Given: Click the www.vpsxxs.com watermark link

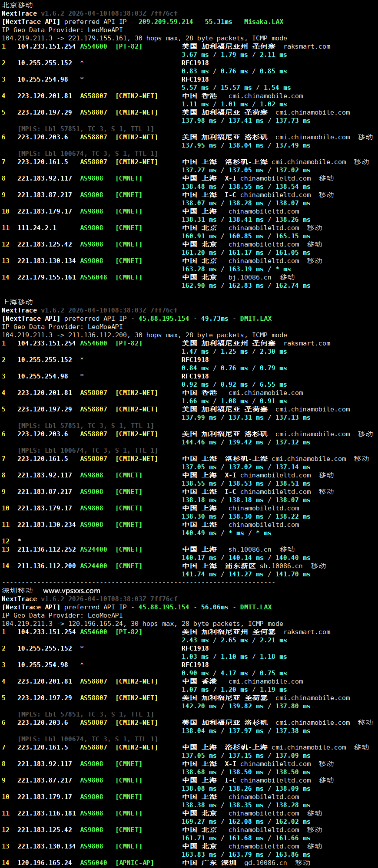Looking at the screenshot, I should point(71,591).
